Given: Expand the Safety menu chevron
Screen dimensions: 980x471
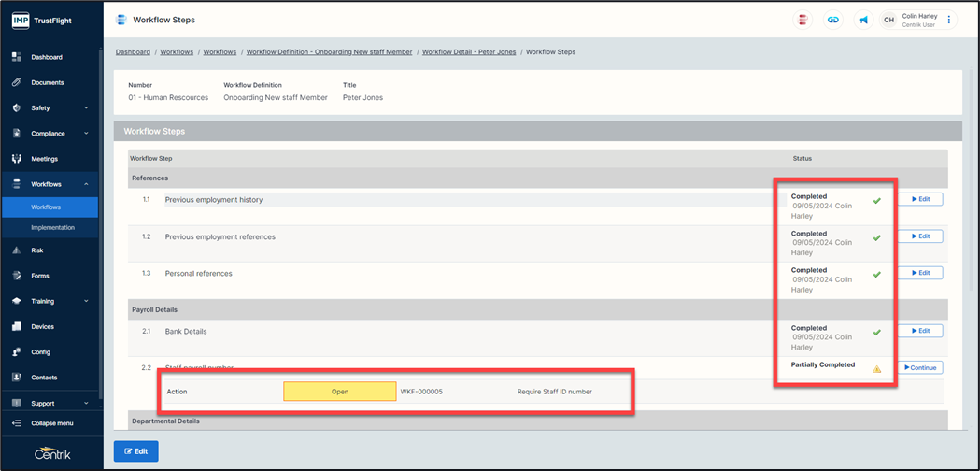Looking at the screenshot, I should (x=86, y=108).
